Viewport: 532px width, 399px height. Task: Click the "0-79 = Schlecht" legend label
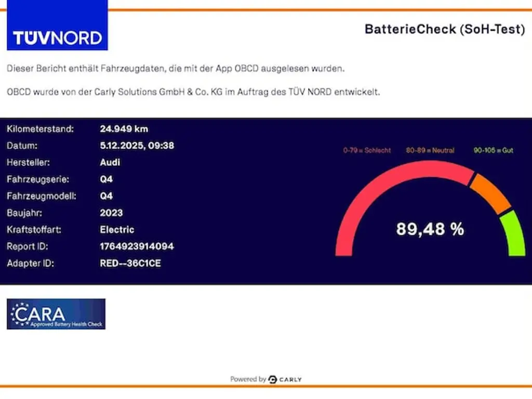[x=367, y=151]
